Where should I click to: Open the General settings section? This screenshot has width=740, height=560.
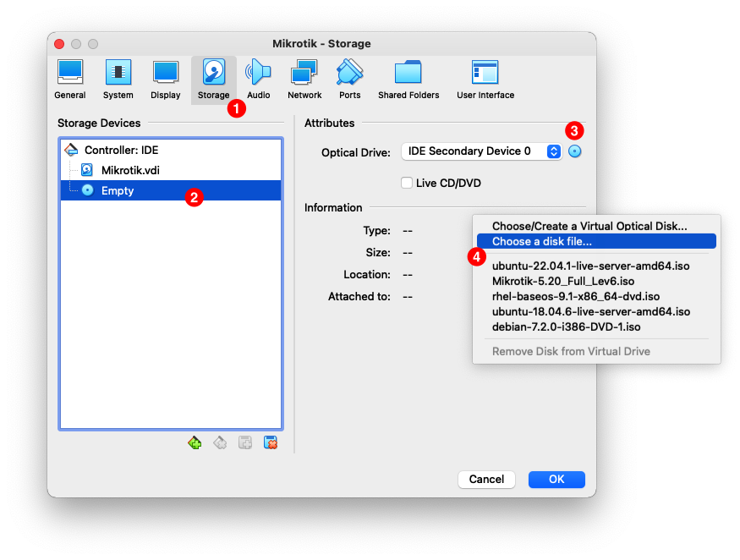tap(69, 80)
